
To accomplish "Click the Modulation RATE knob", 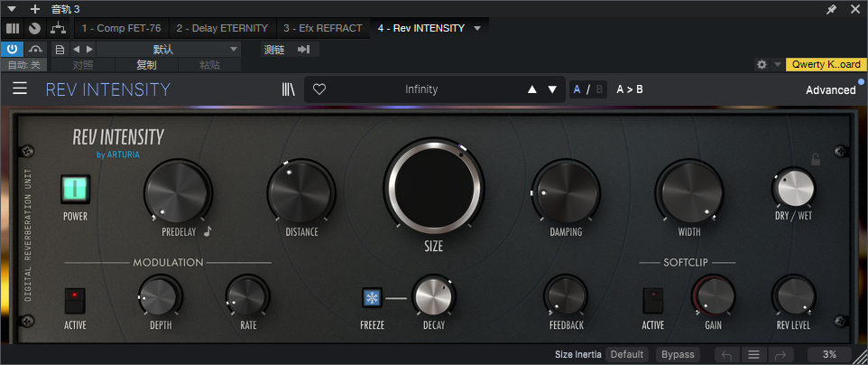I will pyautogui.click(x=247, y=296).
